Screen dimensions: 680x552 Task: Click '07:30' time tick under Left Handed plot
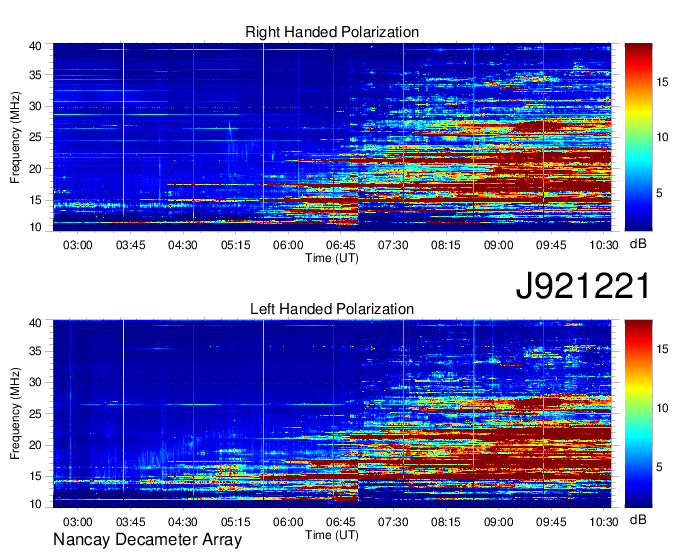393,522
